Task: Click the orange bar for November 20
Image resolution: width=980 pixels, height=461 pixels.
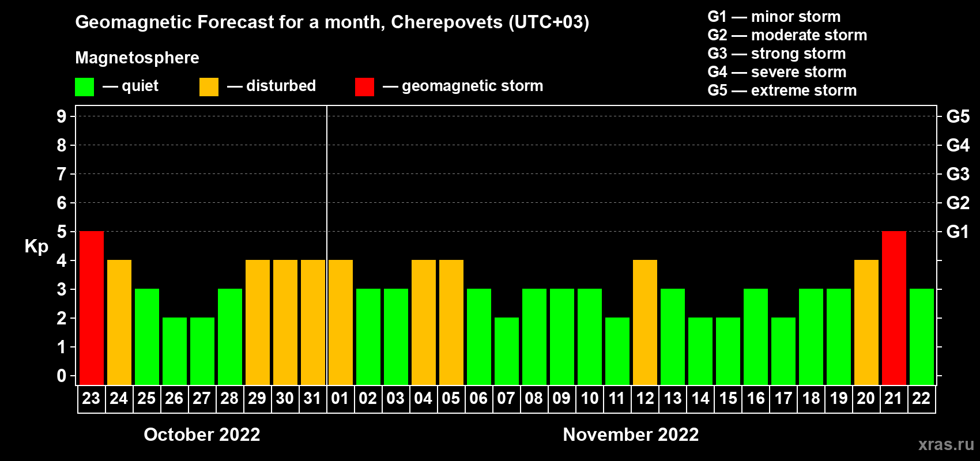Action: click(x=866, y=323)
